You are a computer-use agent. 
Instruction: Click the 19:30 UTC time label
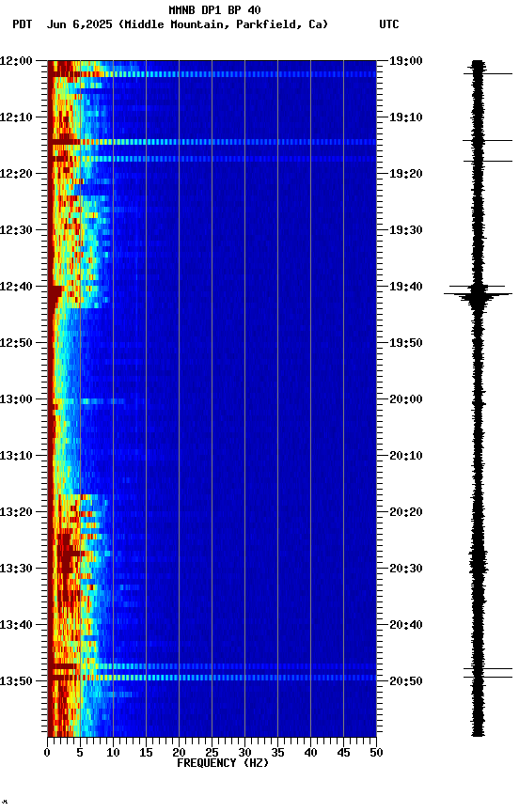[x=406, y=230]
